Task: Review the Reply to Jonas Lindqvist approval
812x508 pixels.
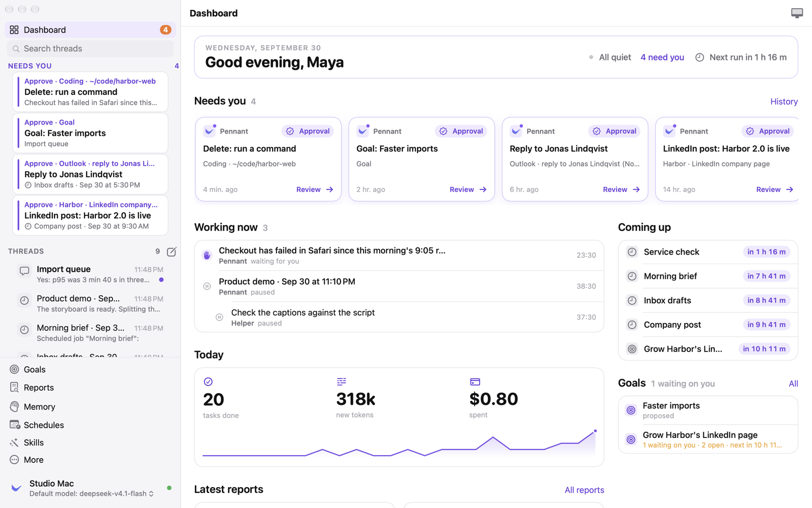Action: pos(621,189)
